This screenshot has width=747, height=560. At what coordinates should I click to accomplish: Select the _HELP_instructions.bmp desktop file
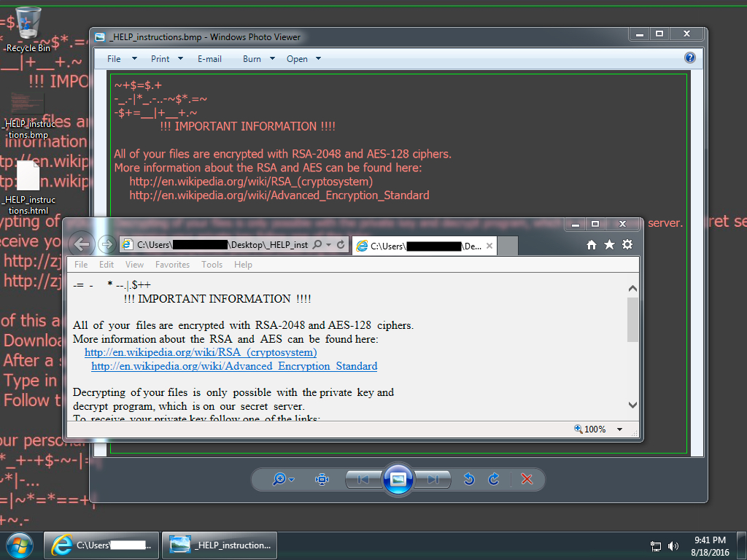click(x=28, y=114)
